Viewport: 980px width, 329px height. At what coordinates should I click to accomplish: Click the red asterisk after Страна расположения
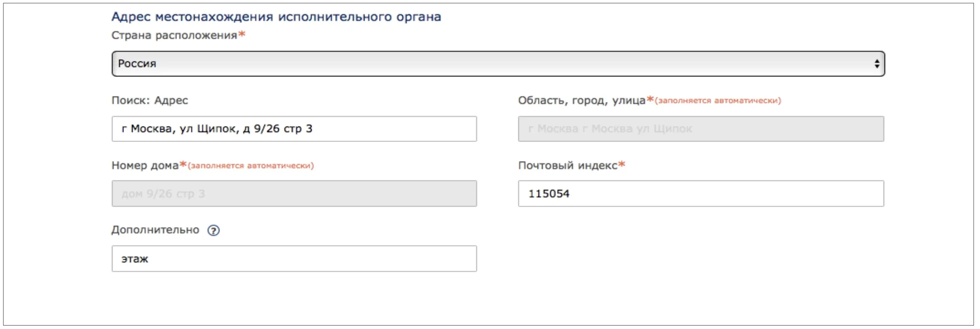pyautogui.click(x=242, y=34)
